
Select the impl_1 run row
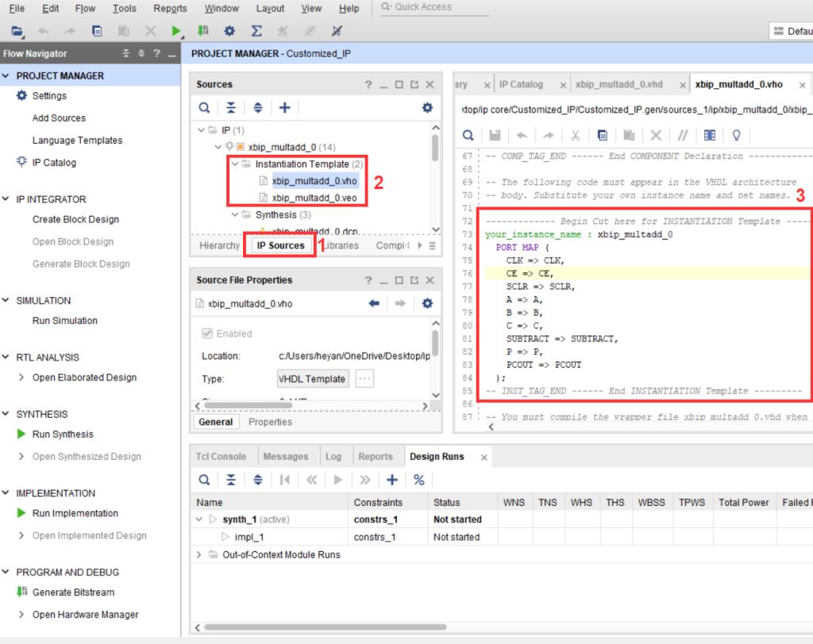249,537
